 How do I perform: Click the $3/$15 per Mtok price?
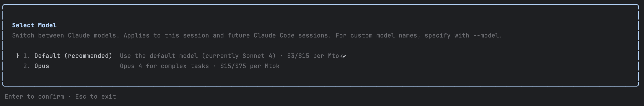click(315, 56)
